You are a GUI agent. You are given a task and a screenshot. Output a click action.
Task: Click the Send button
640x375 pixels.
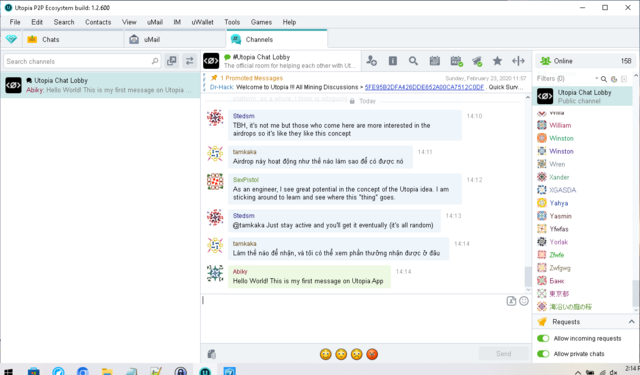[x=503, y=354]
